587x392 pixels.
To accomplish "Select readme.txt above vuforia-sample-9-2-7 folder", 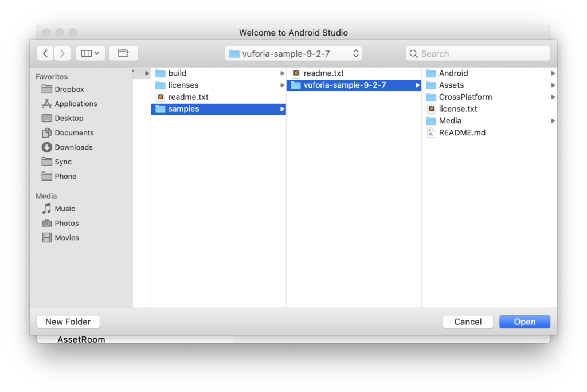I will pos(354,73).
